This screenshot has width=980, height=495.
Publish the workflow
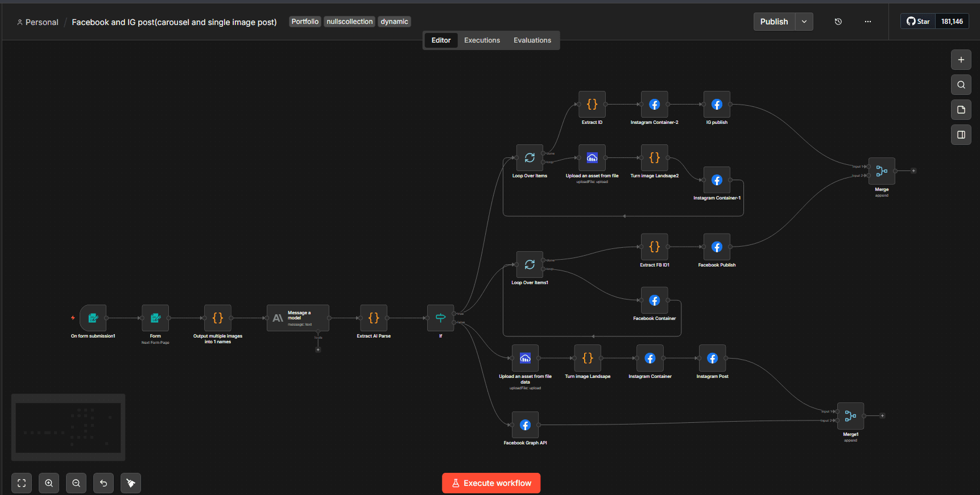click(x=774, y=22)
